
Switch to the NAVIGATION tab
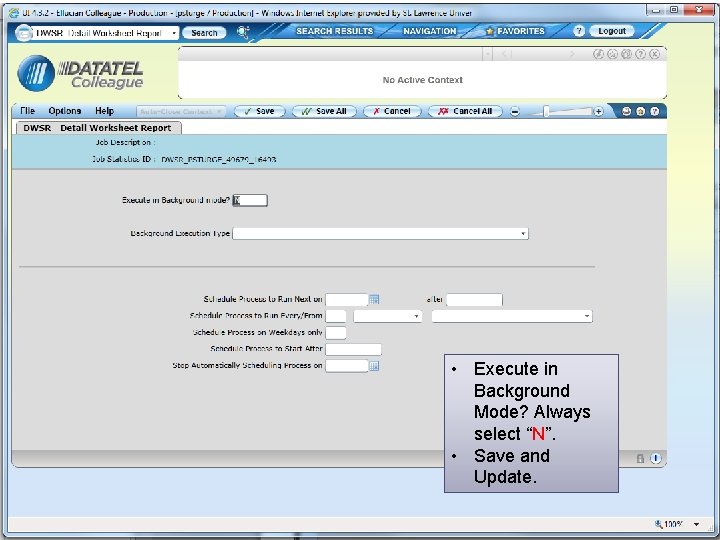tap(430, 31)
